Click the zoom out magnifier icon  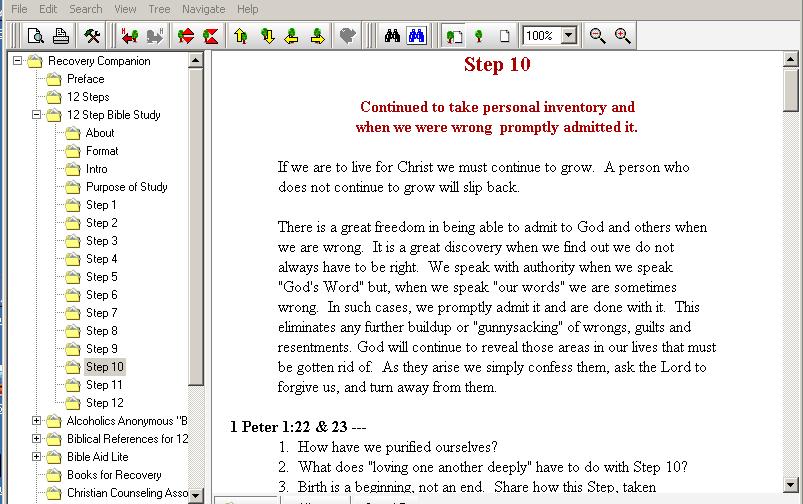coord(597,36)
